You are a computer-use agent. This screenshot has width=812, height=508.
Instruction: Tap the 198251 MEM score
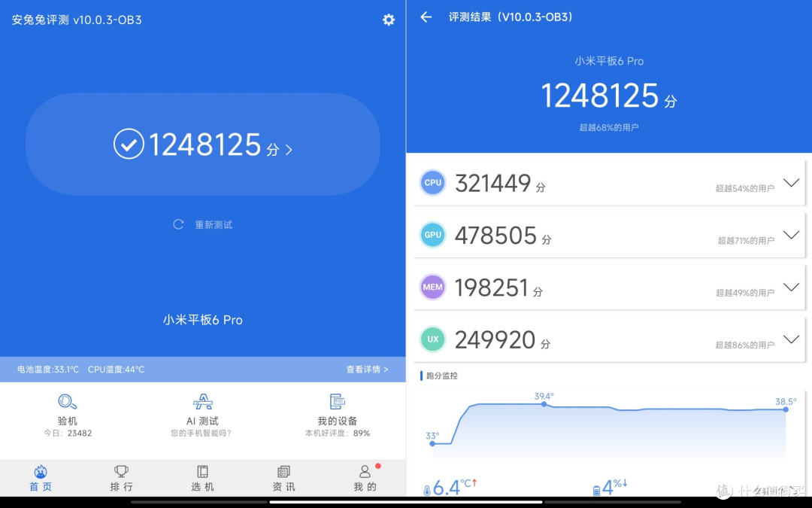click(492, 287)
